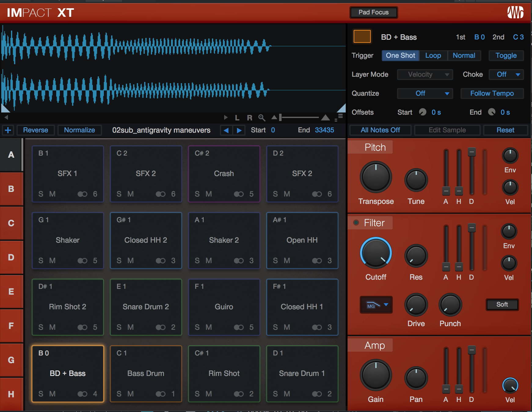
Task: Select the Loop trigger mode
Action: pos(433,56)
